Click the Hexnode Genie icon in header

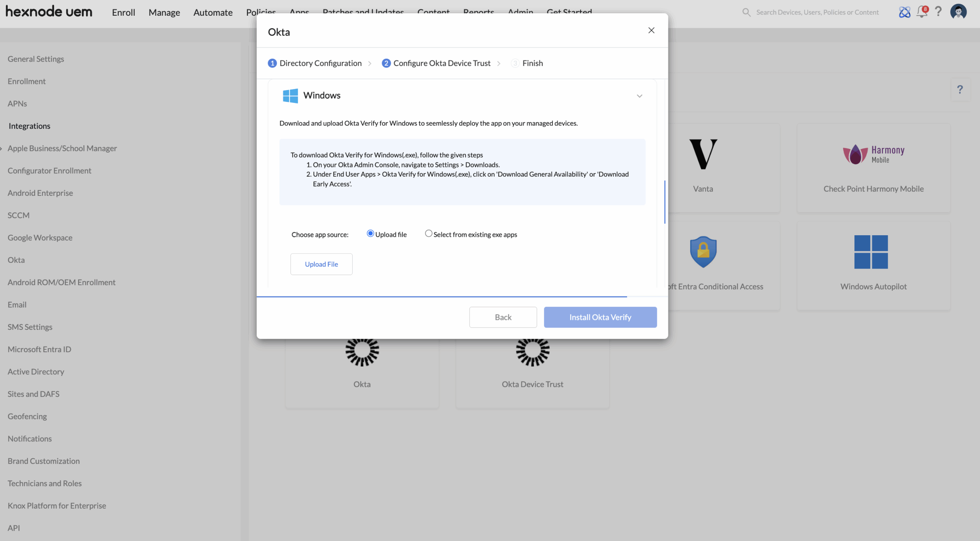pyautogui.click(x=905, y=12)
